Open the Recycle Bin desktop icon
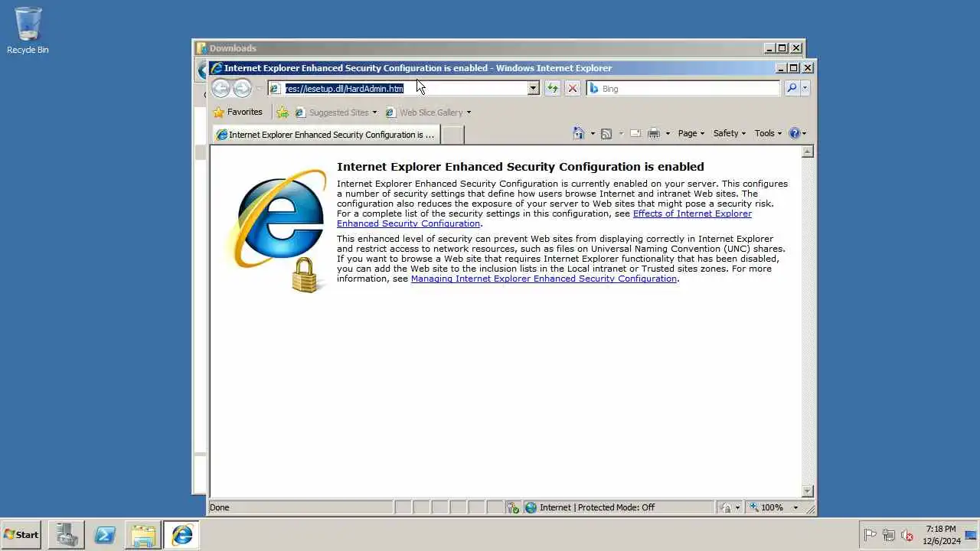Viewport: 980px width, 551px height. (28, 31)
